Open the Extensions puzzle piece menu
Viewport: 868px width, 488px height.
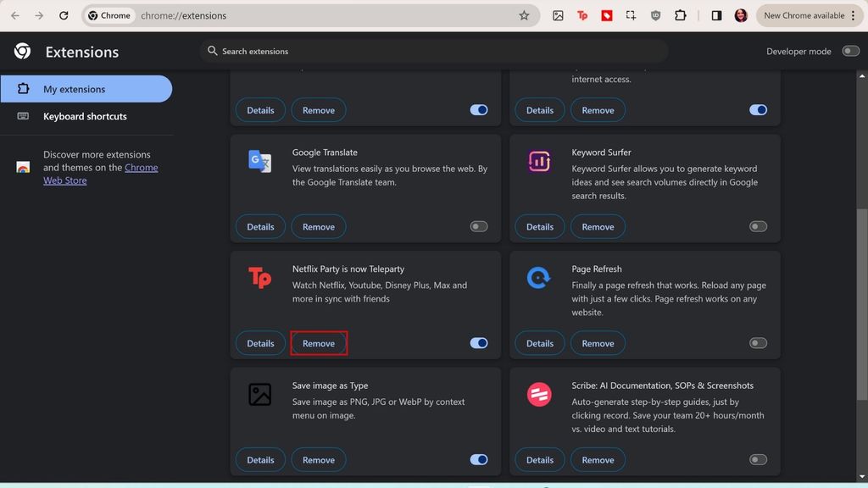678,15
